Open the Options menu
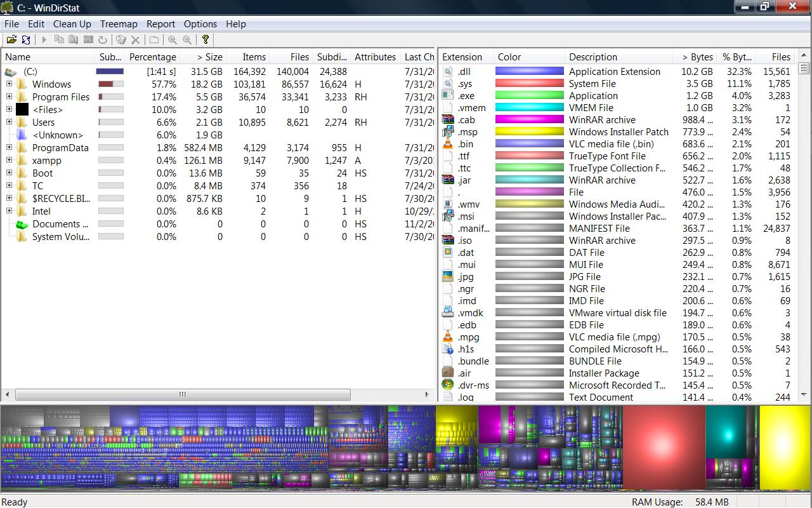Viewport: 812px width, 508px height. tap(200, 24)
